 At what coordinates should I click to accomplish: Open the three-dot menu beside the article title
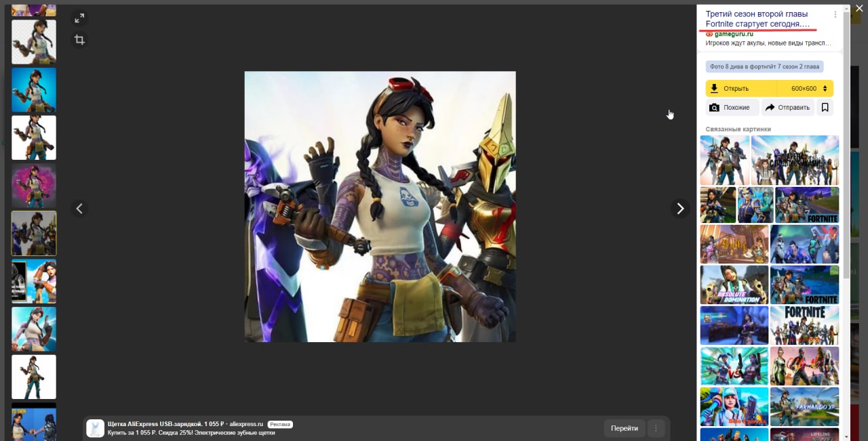pos(835,14)
